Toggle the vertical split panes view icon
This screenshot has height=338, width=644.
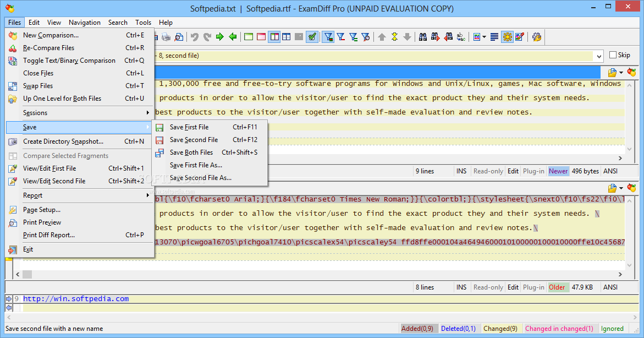pos(274,37)
